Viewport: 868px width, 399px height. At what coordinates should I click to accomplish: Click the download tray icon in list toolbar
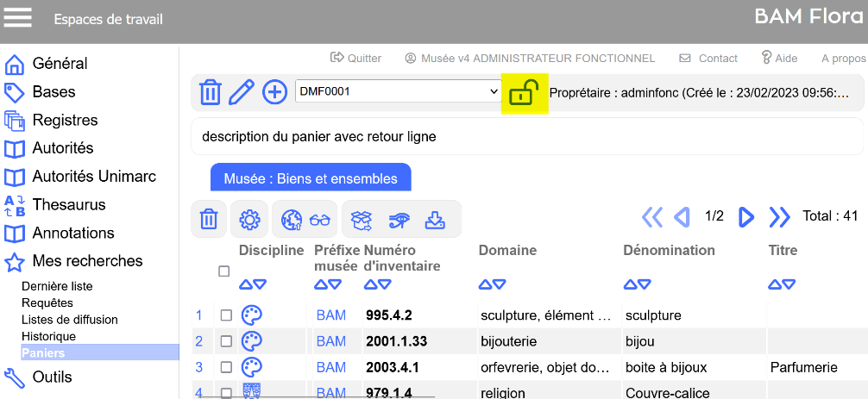click(435, 220)
